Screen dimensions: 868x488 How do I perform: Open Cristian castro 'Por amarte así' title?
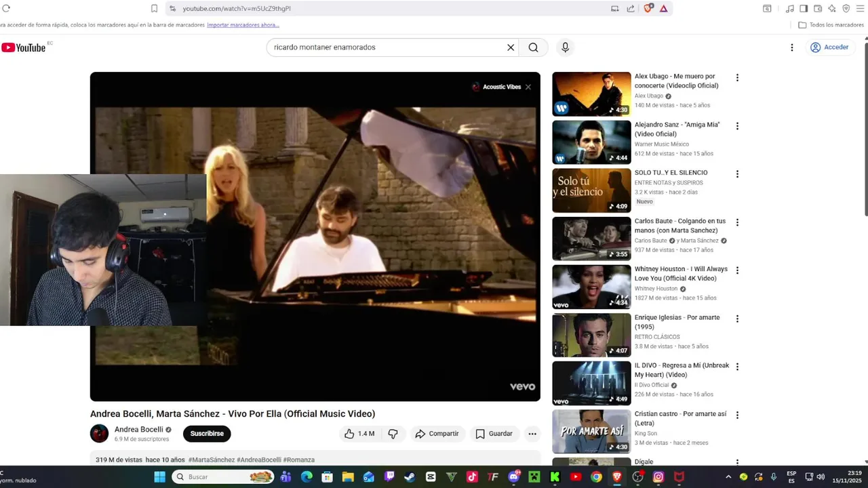pos(680,418)
